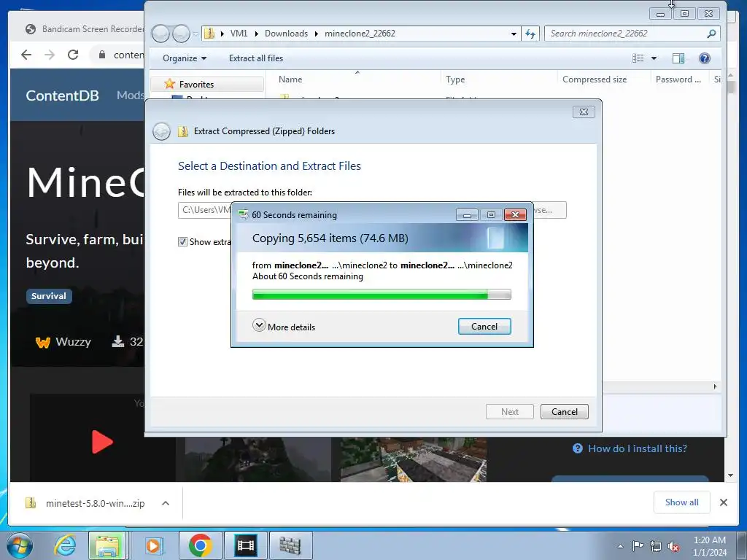
Task: Click Cancel in the copying progress dialog
Action: coord(484,326)
